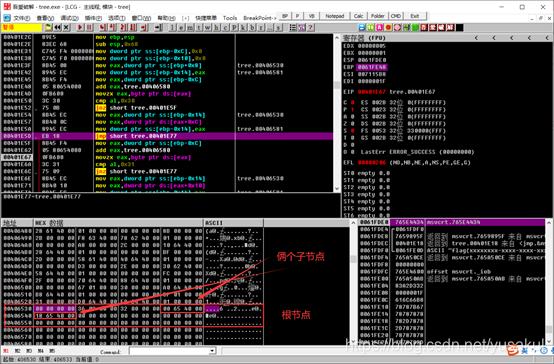Image resolution: width=554 pixels, height=364 pixels.
Task: Close the debugged program with X icon
Action: click(66, 28)
